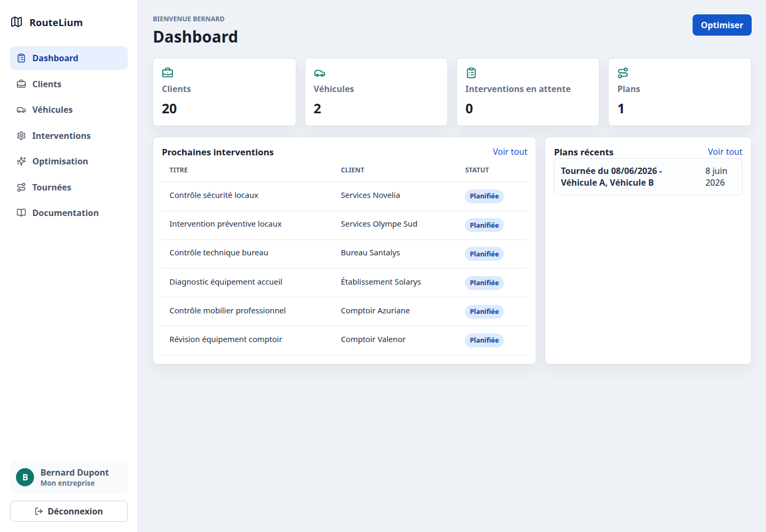Click the STATUT column header
This screenshot has height=532, width=766.
[x=477, y=170]
